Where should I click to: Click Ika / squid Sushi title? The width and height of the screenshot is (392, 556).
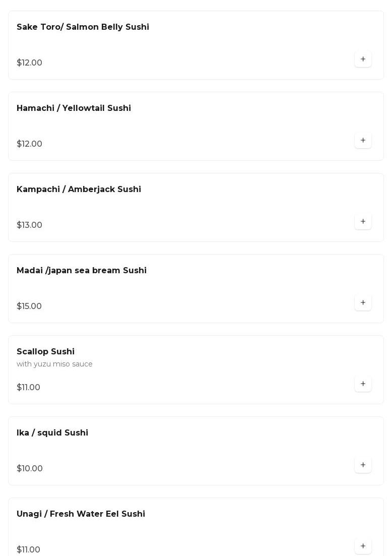pyautogui.click(x=52, y=433)
